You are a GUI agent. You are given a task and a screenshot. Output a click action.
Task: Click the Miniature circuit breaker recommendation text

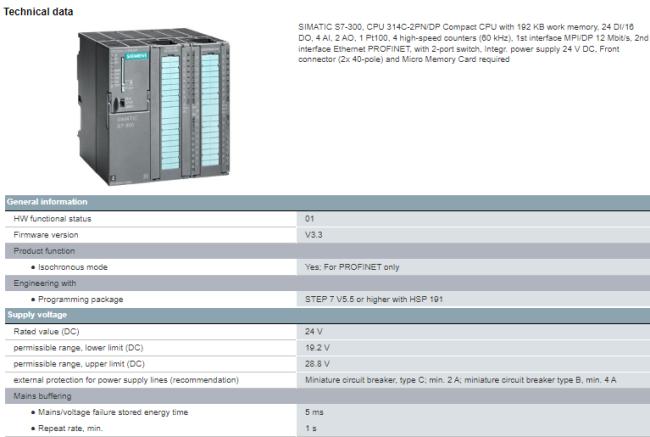click(460, 380)
